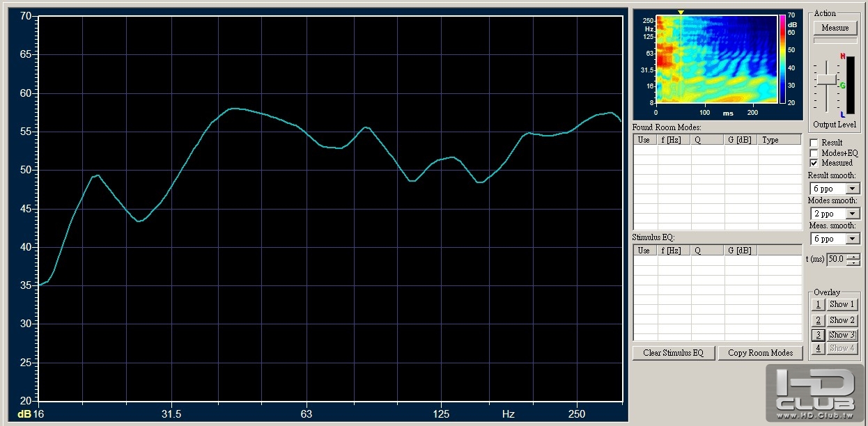Viewport: 868px width, 426px height.
Task: Click the yellow dB axis label
Action: point(24,414)
